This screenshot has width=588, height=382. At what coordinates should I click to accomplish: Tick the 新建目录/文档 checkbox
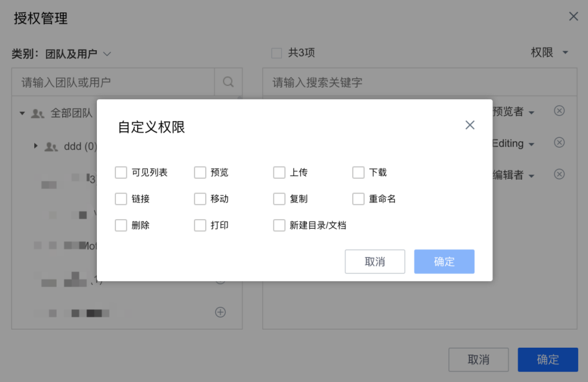point(279,226)
